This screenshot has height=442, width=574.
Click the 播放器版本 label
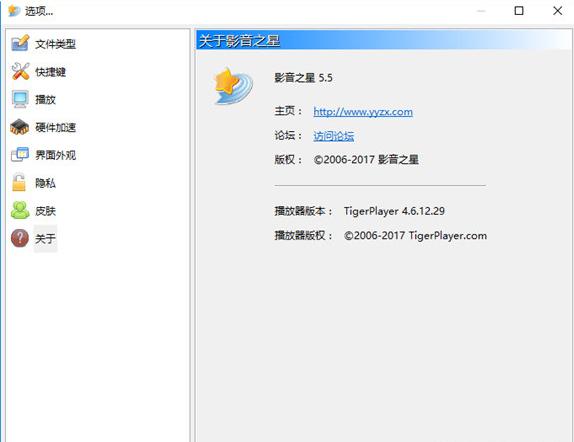(x=303, y=211)
